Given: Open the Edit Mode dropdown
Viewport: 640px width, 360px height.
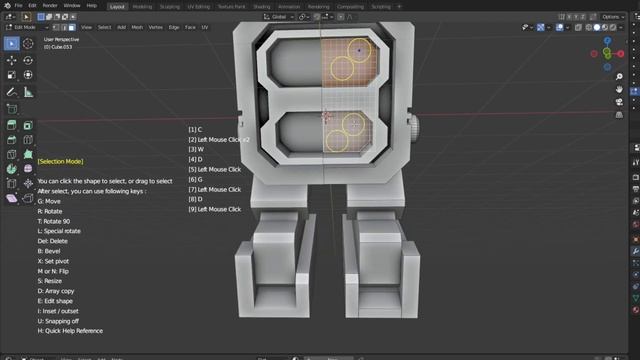Looking at the screenshot, I should [27, 27].
